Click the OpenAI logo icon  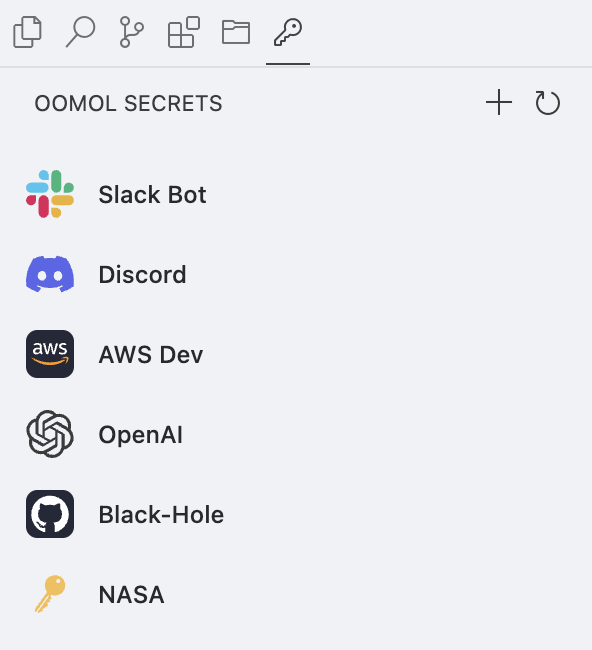(x=50, y=434)
